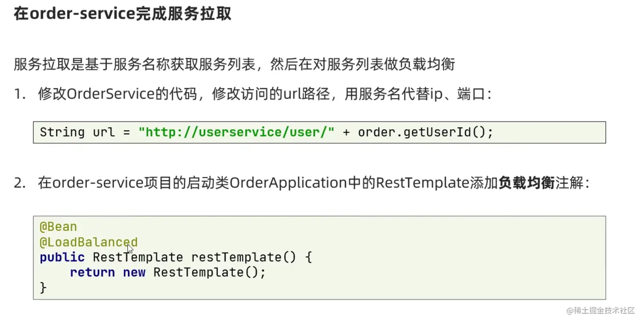Click the '@稀土掘金技术社区' watermark
This screenshot has width=644, height=324.
[601, 310]
